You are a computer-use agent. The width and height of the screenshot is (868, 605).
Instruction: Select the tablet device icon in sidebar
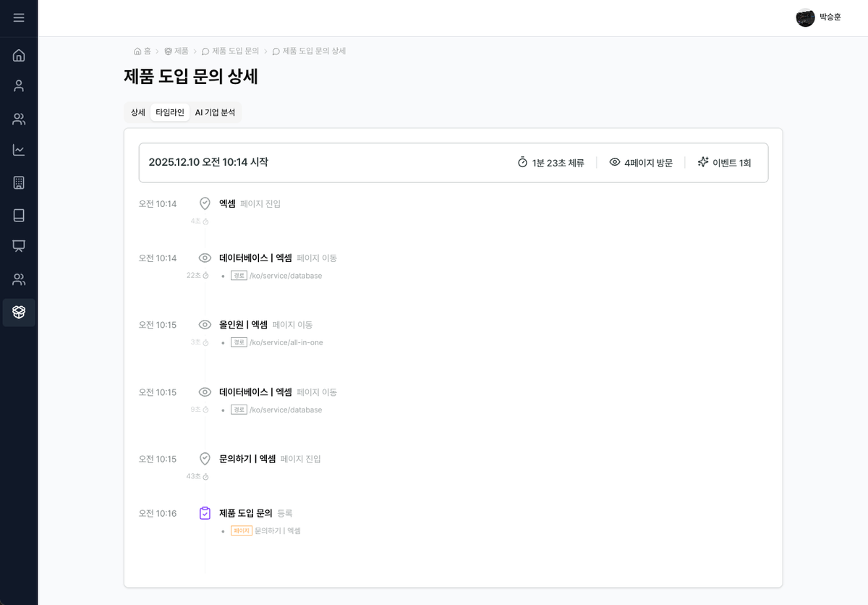pyautogui.click(x=19, y=214)
